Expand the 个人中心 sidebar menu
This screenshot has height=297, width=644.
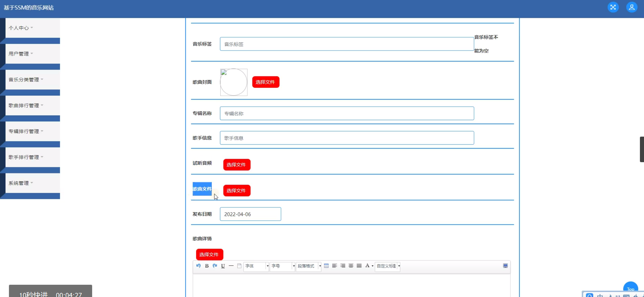pyautogui.click(x=33, y=28)
